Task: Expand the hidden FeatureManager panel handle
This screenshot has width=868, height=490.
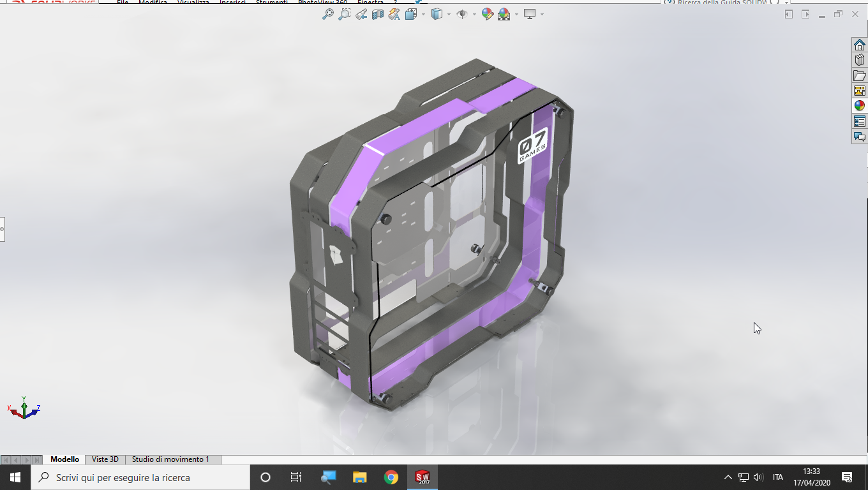Action: pyautogui.click(x=2, y=228)
